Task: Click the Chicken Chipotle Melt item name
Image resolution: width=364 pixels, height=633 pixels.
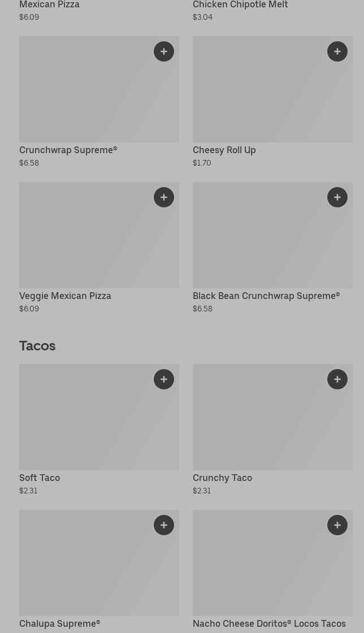Action: pos(240,5)
